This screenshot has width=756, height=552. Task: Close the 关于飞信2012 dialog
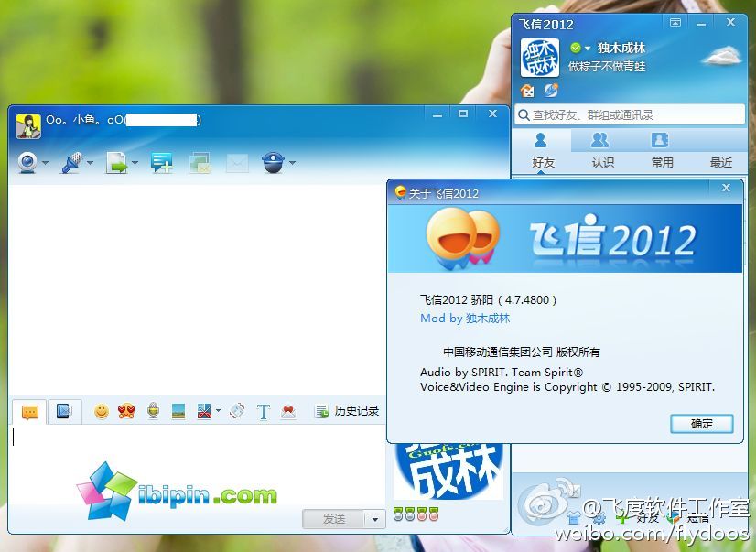click(726, 188)
